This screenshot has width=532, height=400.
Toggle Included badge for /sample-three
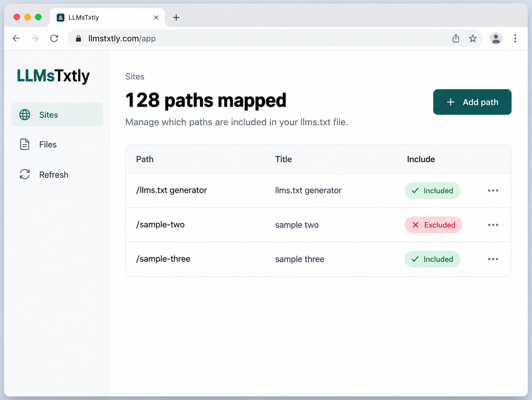[x=432, y=259]
